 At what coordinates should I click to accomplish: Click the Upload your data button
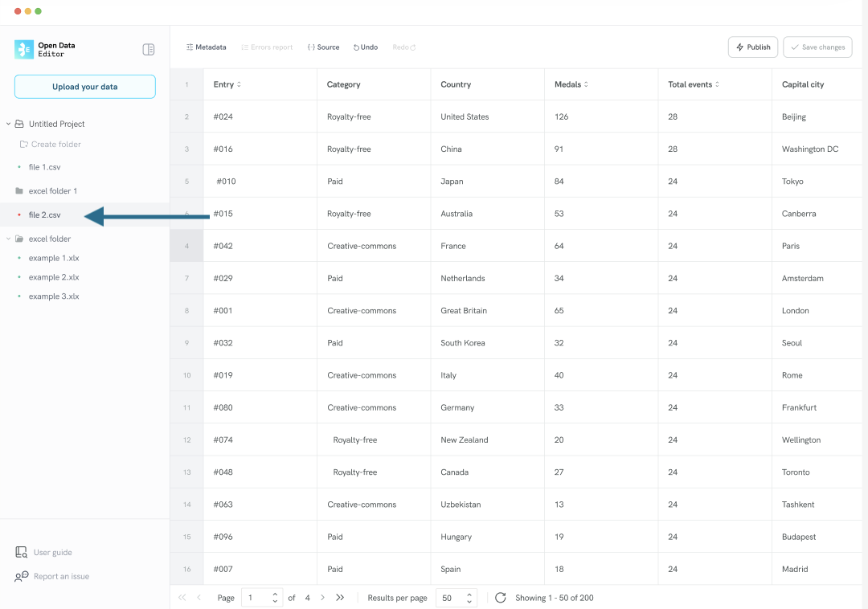tap(84, 86)
